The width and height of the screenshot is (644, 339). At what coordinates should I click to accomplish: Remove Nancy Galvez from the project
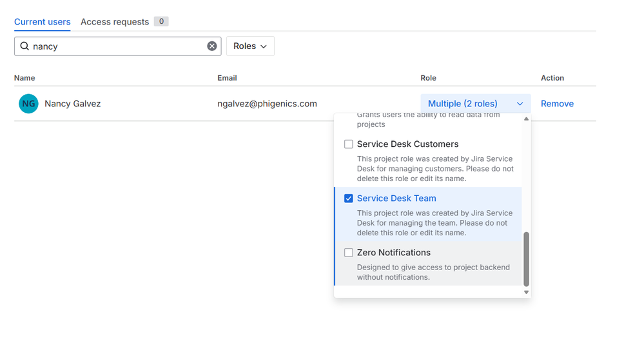coord(557,104)
